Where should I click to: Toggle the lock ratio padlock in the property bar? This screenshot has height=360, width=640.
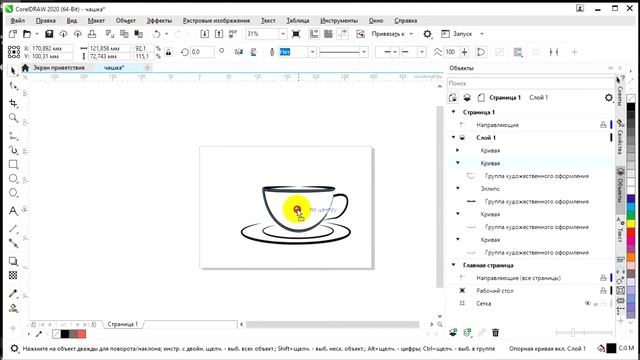point(168,52)
